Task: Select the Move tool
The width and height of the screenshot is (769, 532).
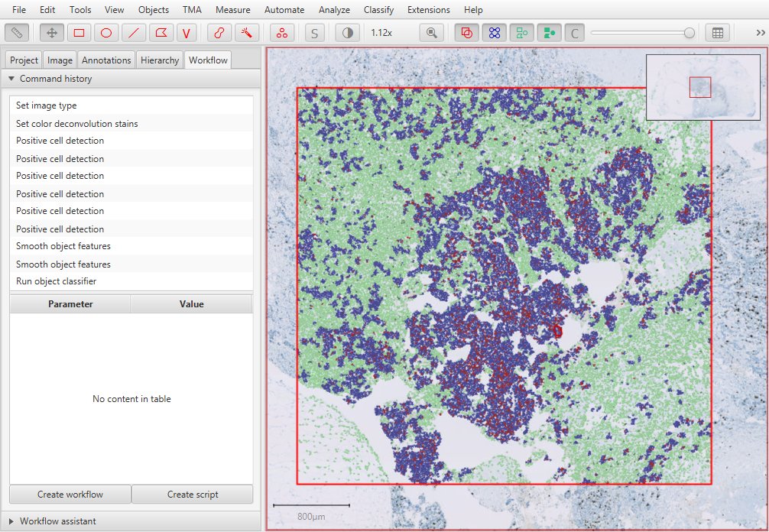Action: (52, 33)
